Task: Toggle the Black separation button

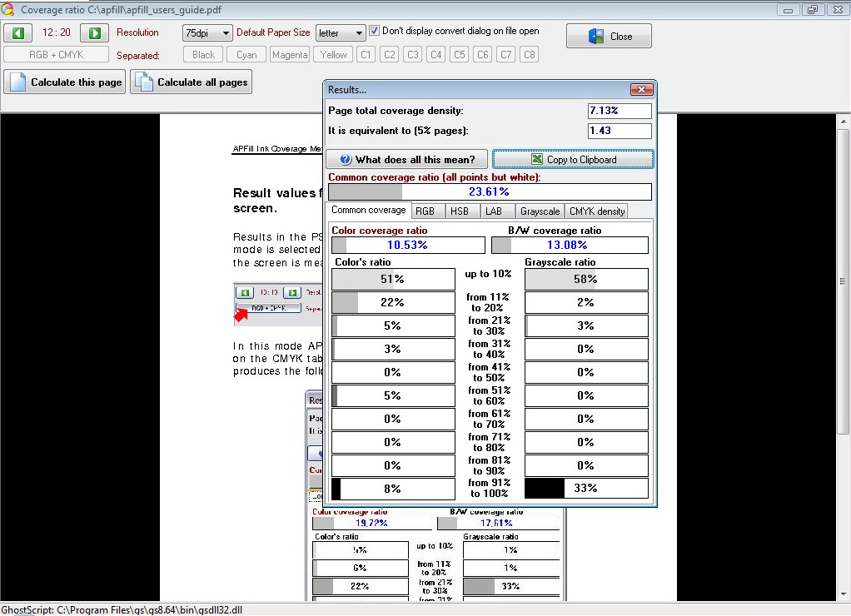Action: coord(203,55)
